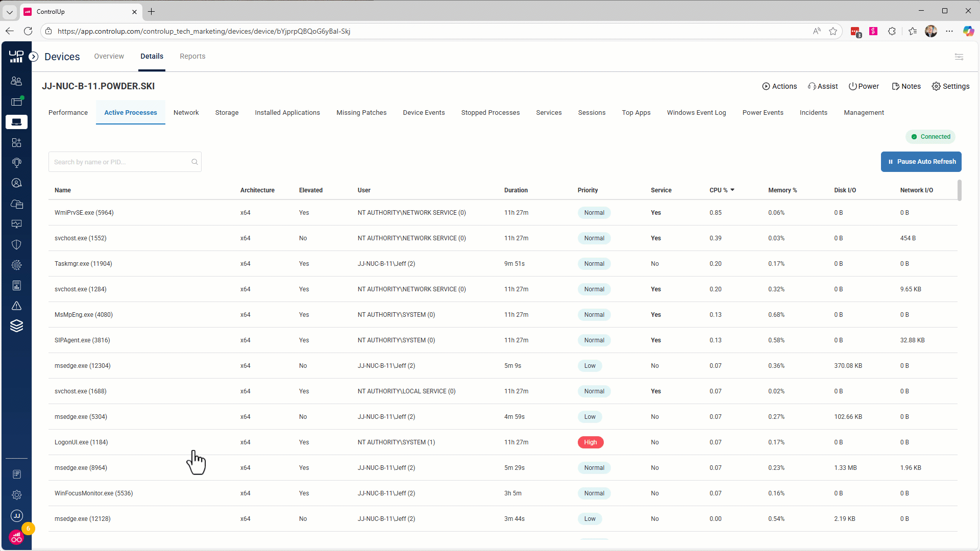Switch to the Overview tab
This screenshot has width=980, height=551.
tap(109, 56)
